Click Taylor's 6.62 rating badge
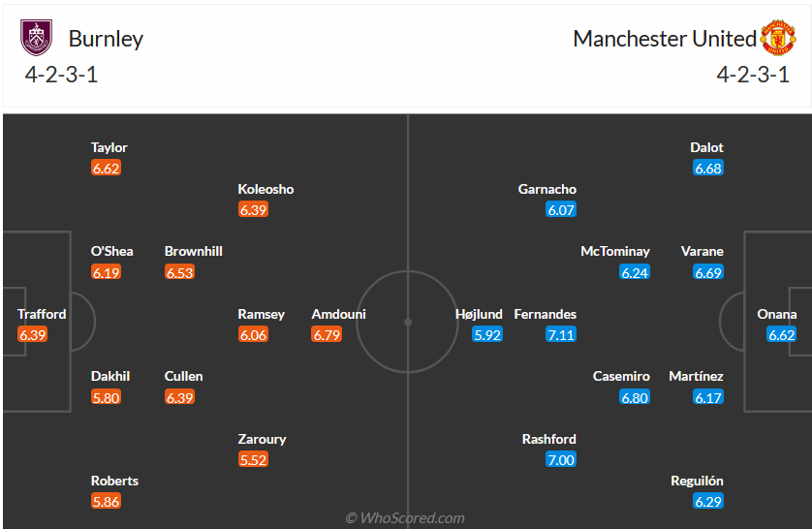 [106, 169]
